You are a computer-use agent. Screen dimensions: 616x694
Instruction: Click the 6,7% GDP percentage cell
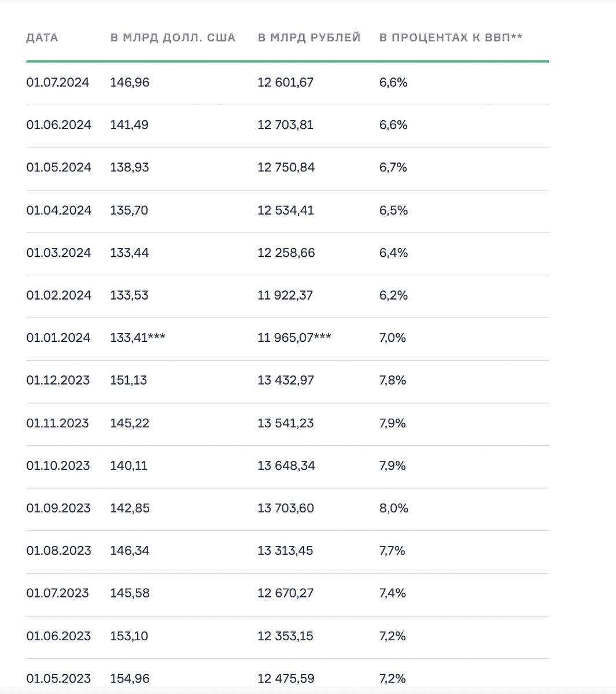tap(393, 168)
